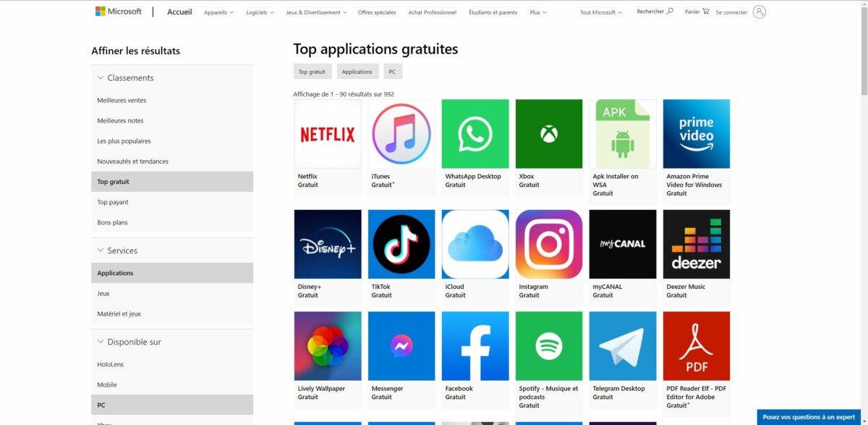Remove the Top gratuit filter chip
868x425 pixels.
312,72
